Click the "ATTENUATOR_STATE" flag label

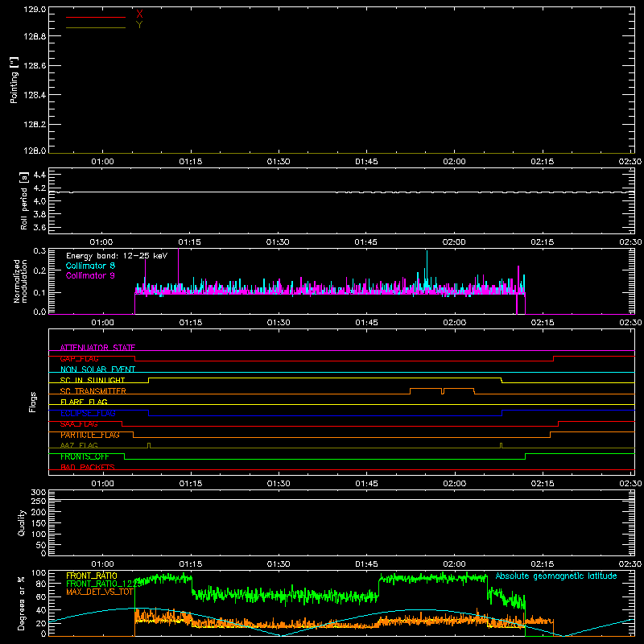[x=97, y=348]
